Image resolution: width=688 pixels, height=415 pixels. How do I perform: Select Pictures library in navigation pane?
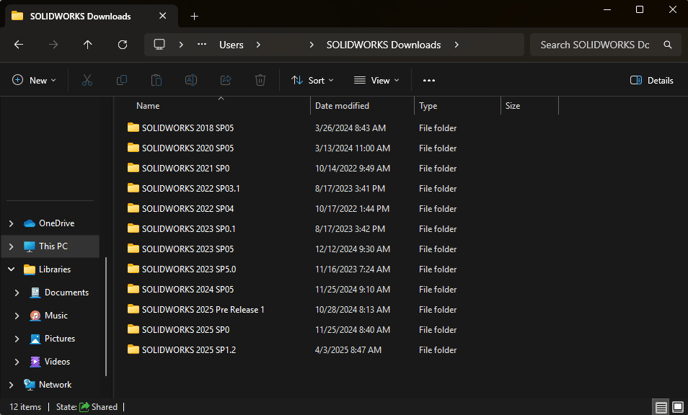pyautogui.click(x=60, y=339)
